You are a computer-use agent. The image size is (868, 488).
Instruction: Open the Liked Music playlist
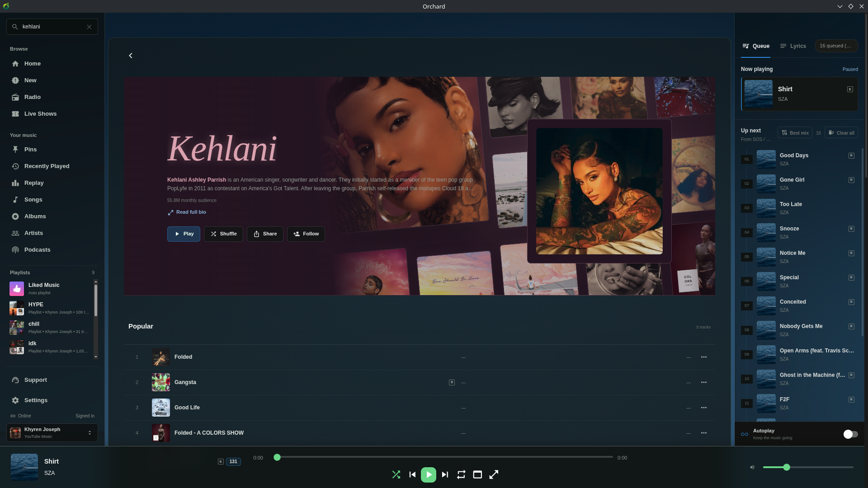[50, 288]
